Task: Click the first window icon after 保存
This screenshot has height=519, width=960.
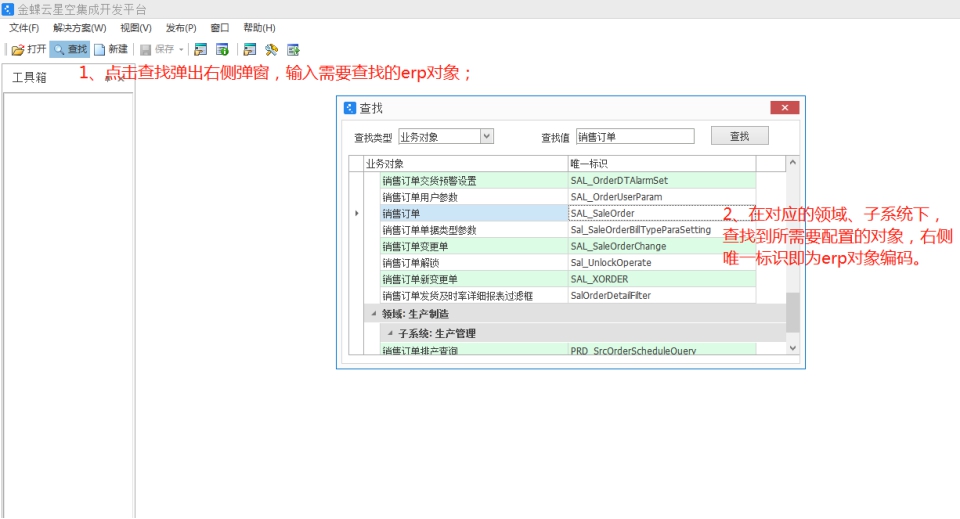Action: [201, 50]
